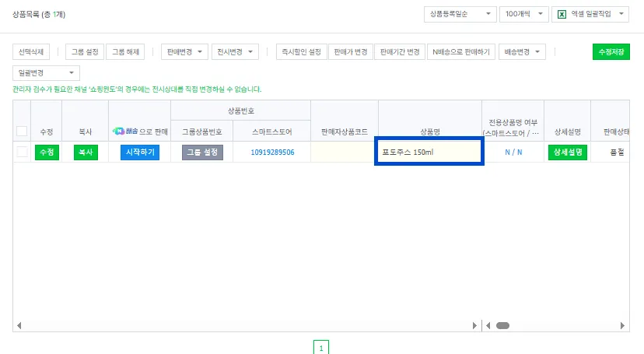
Task: Click the 수정 column header text
Action: point(47,131)
